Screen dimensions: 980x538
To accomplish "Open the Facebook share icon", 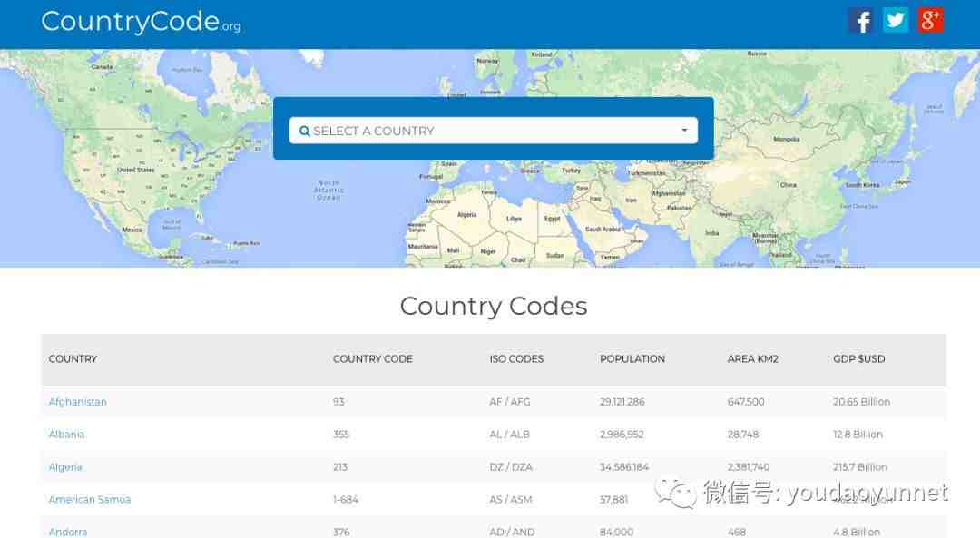I will tap(860, 21).
